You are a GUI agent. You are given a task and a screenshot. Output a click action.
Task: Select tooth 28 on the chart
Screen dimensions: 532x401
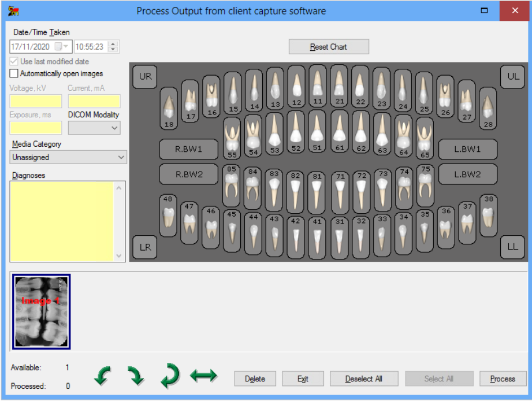pyautogui.click(x=488, y=109)
